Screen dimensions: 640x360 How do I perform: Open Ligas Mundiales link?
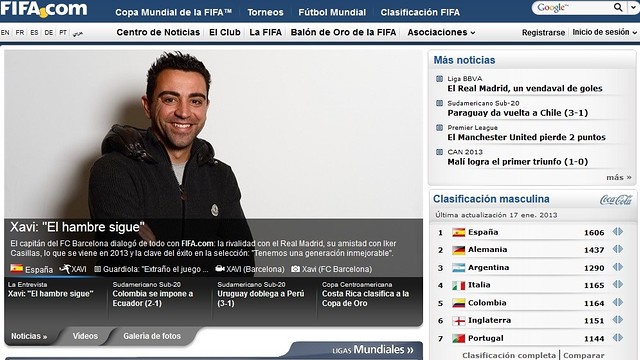click(x=373, y=350)
